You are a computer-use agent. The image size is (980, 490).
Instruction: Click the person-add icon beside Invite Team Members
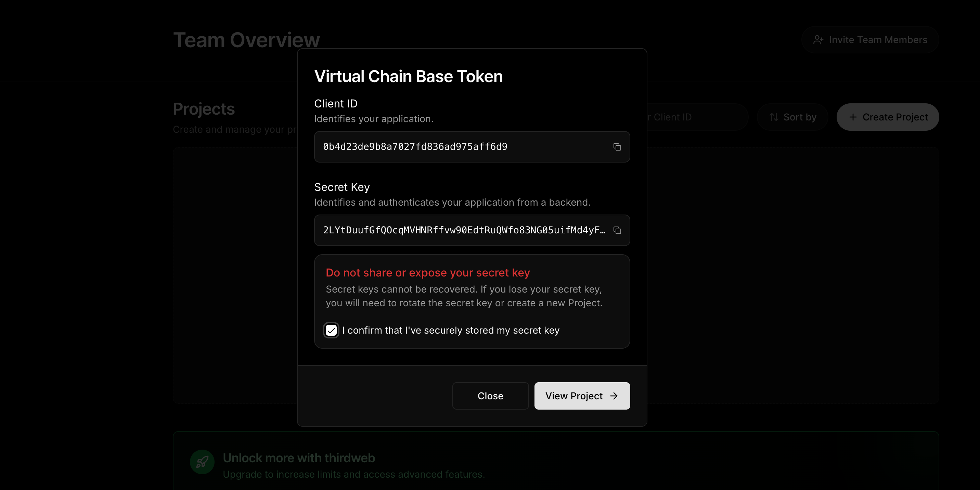tap(818, 39)
